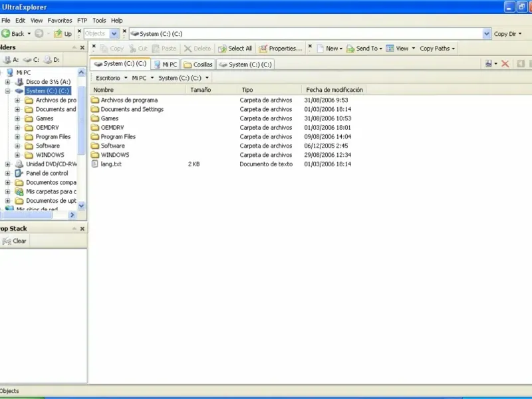This screenshot has height=399, width=532.
Task: Switch to the Mi PC tab
Action: point(166,64)
